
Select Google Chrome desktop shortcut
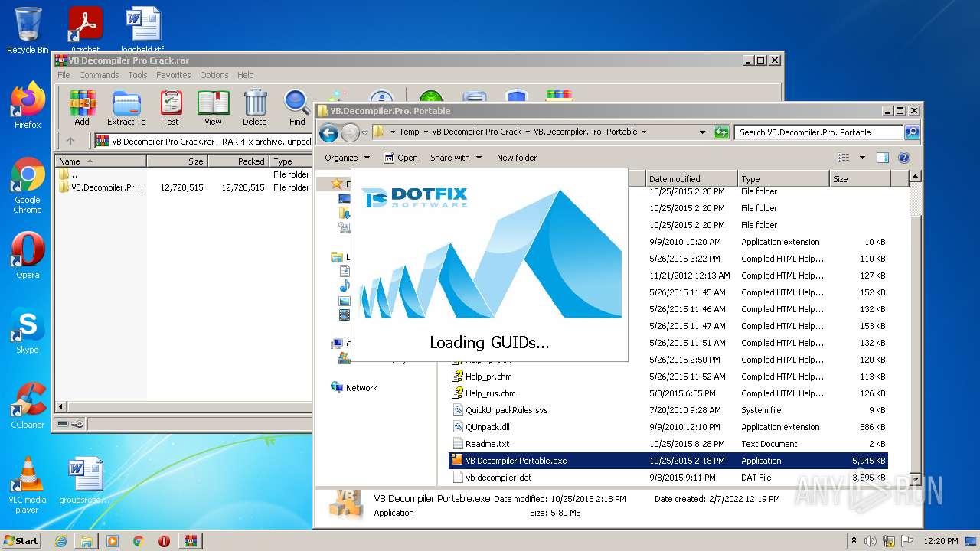pos(28,185)
